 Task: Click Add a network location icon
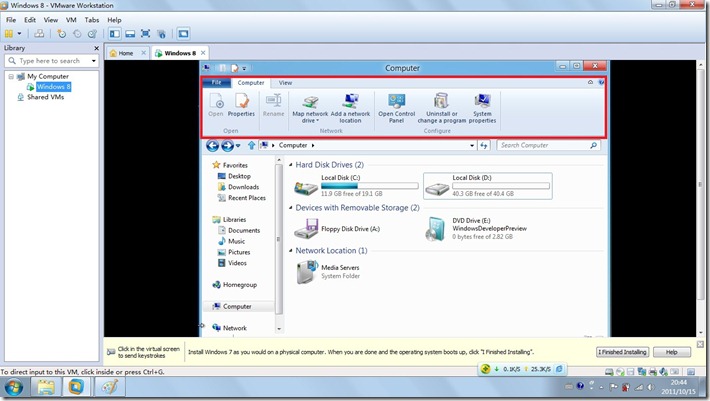click(350, 109)
